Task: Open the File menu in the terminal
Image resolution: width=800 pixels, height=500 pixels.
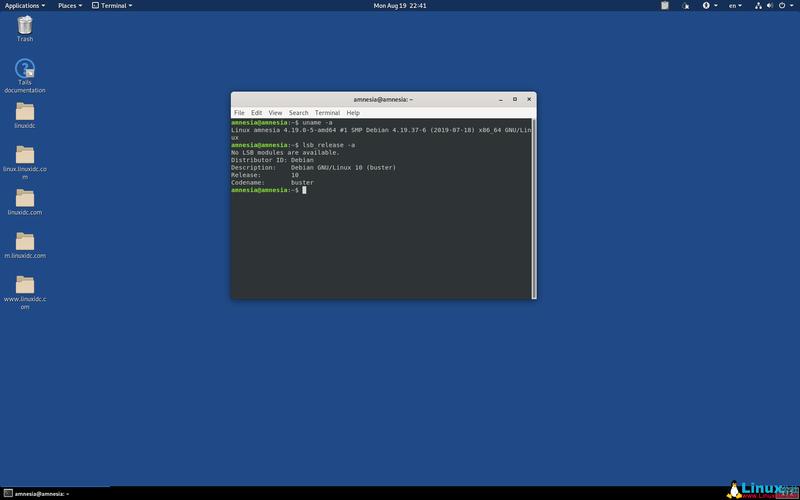Action: (x=239, y=113)
